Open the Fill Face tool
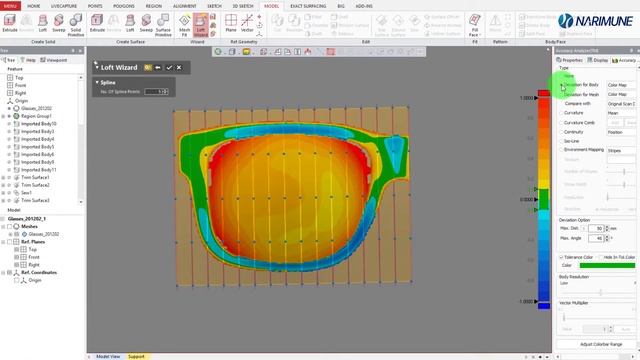The height and width of the screenshot is (360, 640). [x=475, y=25]
